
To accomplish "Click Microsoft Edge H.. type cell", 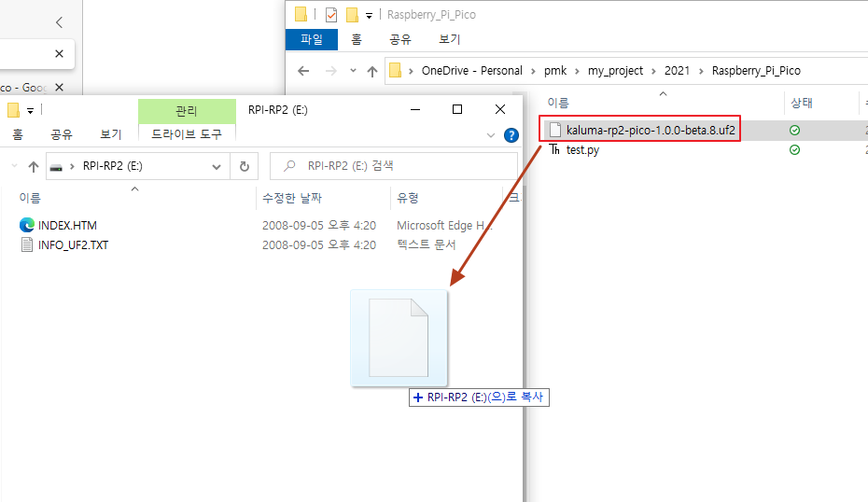I will 444,225.
